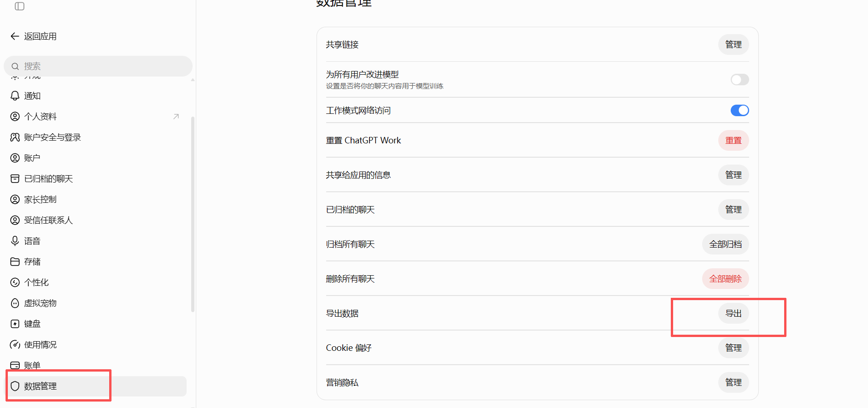
Task: Enable the 为所有用户改进模型 toggle
Action: (739, 80)
